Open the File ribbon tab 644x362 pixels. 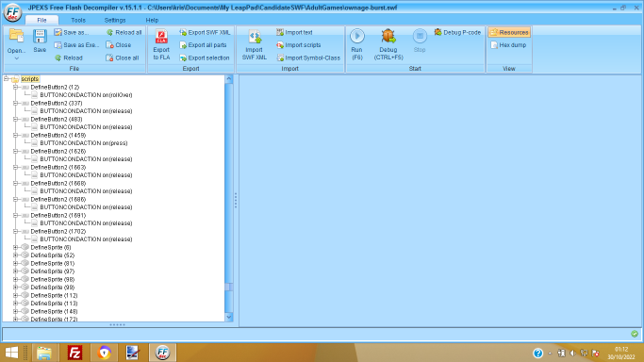[x=41, y=20]
